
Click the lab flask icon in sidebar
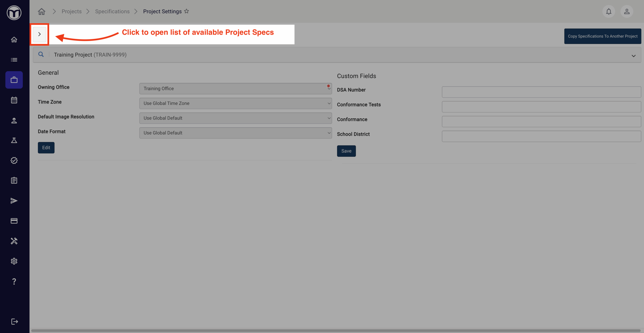(x=14, y=140)
